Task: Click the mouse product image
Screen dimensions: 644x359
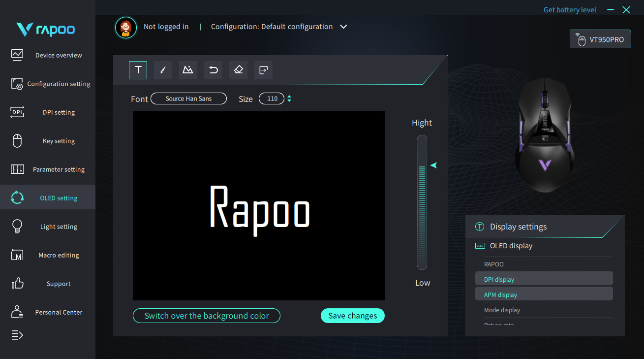Action: click(544, 135)
